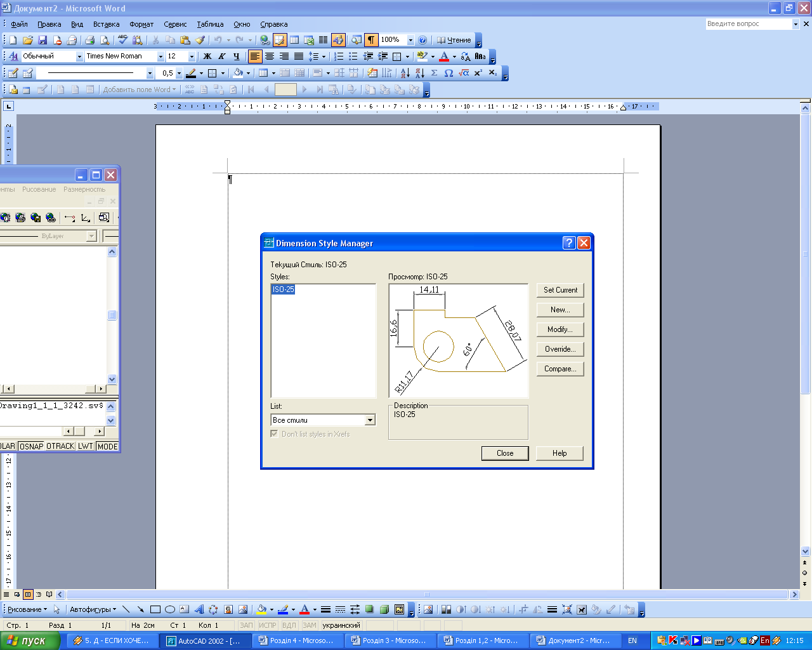Click the Dimension Style Manager help question icon
Image resolution: width=812 pixels, height=650 pixels.
(x=569, y=242)
